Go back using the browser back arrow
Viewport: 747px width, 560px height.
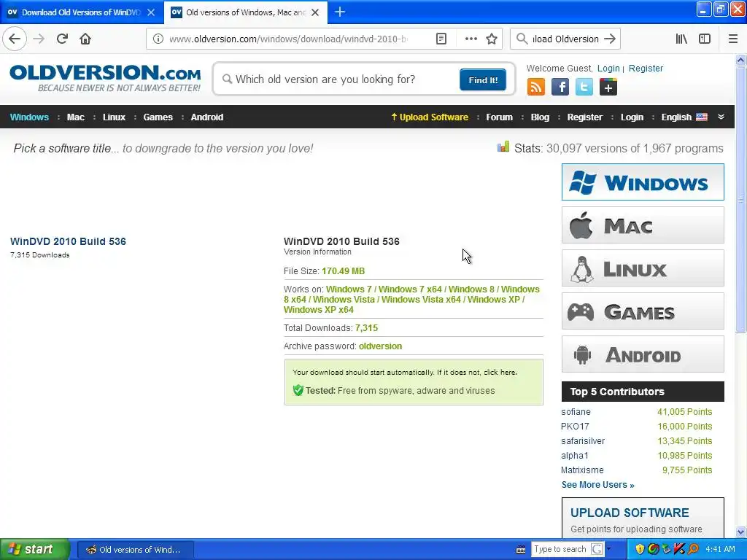(15, 39)
